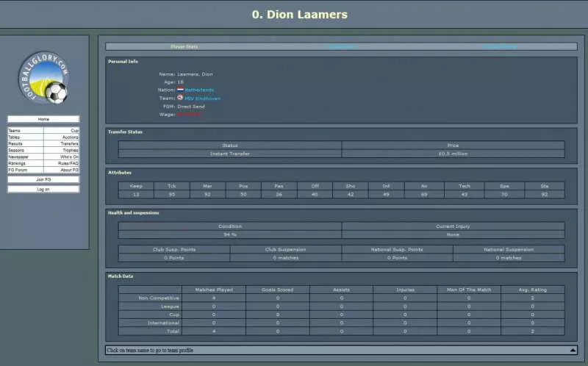The image size is (588, 366).
Task: Show the Rankings page
Action: tap(18, 163)
